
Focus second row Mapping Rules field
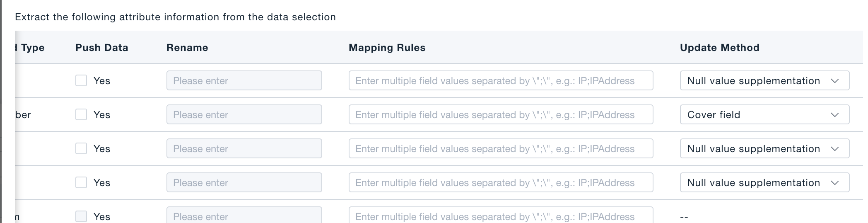tap(501, 114)
